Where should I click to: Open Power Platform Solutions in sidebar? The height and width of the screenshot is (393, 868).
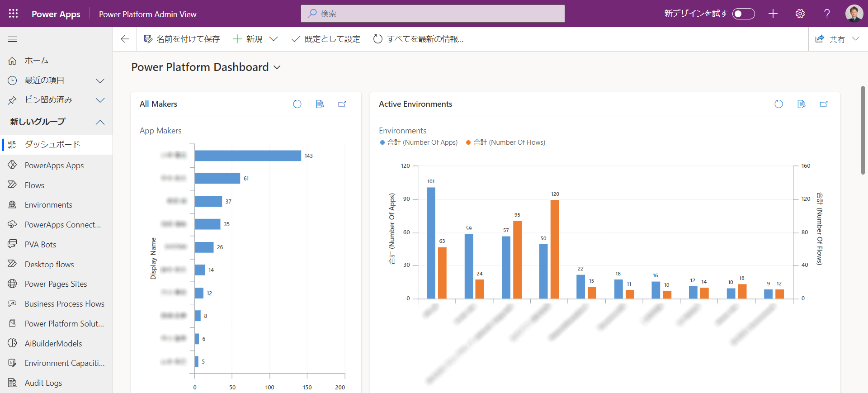(56, 324)
